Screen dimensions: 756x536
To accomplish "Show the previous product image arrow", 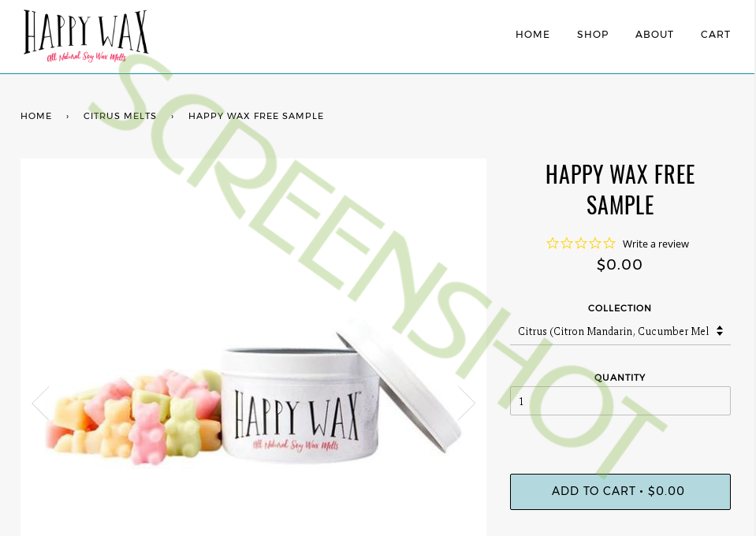I will click(x=40, y=403).
